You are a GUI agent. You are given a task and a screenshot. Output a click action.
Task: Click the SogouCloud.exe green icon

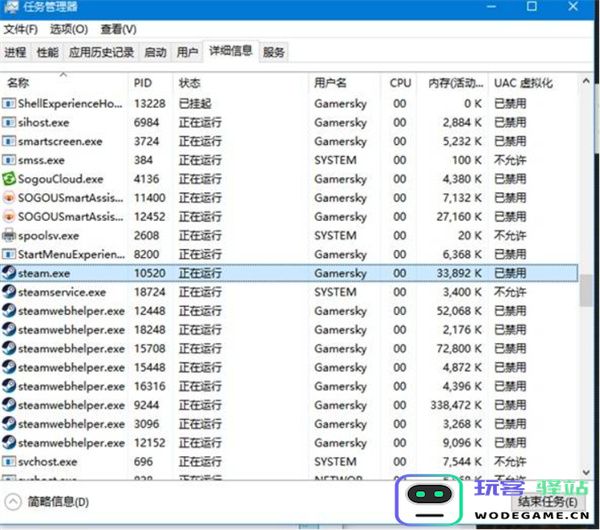click(9, 179)
